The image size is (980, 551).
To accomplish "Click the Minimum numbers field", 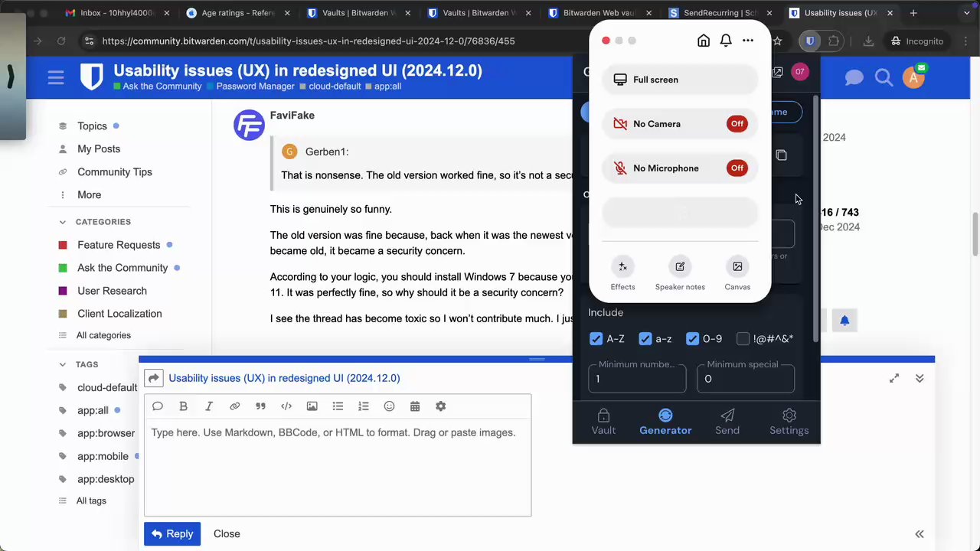I will 637,378.
